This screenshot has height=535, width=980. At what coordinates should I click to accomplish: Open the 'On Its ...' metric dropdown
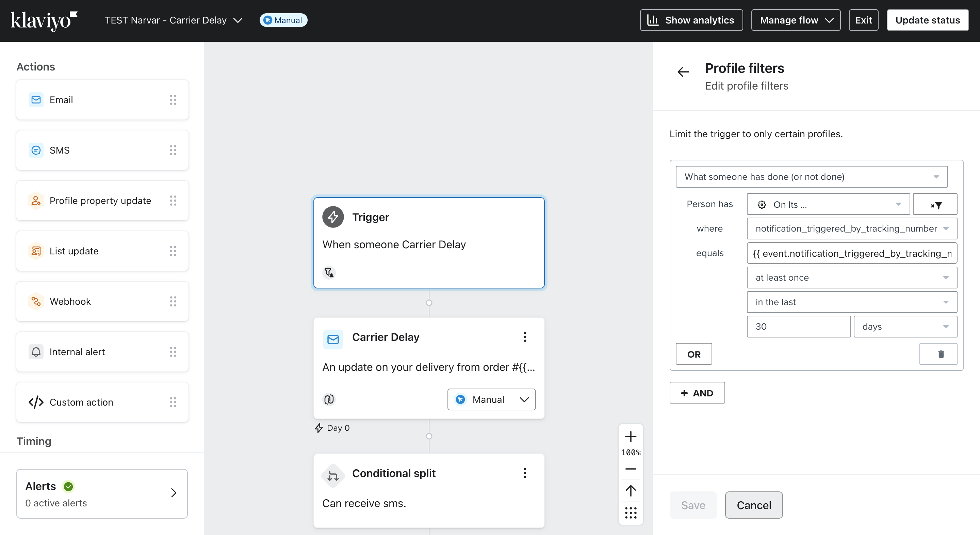pos(828,204)
